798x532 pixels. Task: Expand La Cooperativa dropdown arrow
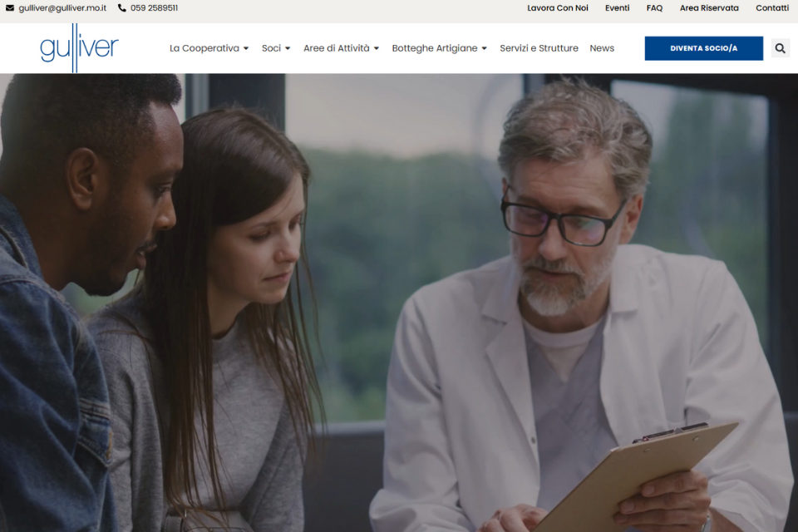246,49
